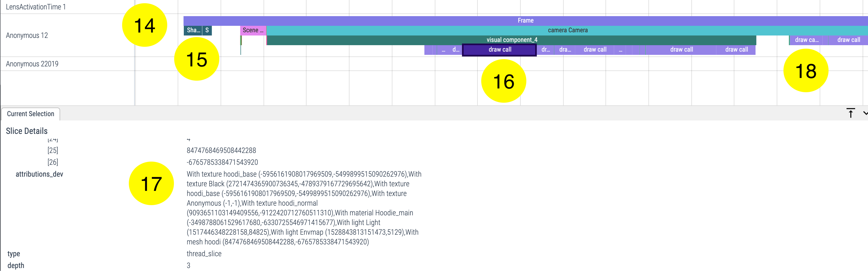Click the thread_slice type value
This screenshot has height=271, width=868.
pos(204,254)
